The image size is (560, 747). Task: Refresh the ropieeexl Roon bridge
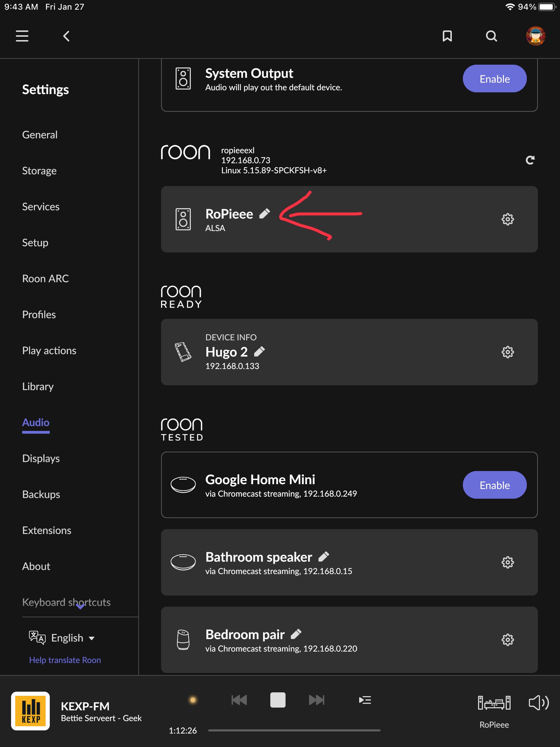click(x=530, y=159)
